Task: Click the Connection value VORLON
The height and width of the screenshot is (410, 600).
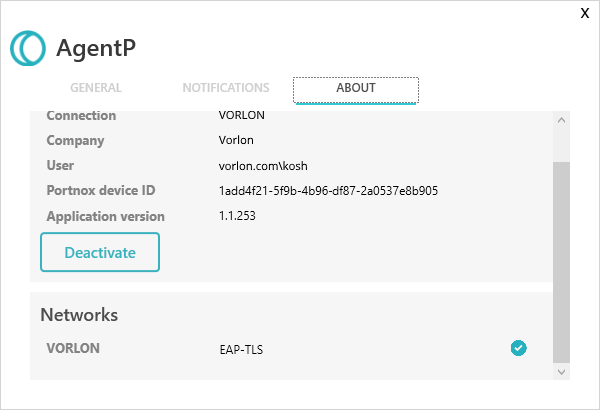Action: click(241, 115)
